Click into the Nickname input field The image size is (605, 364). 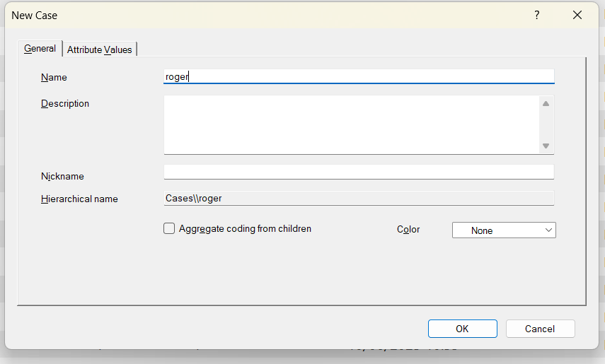(x=359, y=172)
